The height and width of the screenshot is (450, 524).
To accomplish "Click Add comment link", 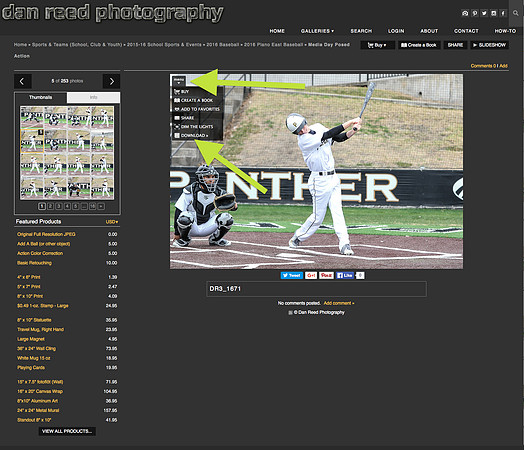I will (x=339, y=303).
